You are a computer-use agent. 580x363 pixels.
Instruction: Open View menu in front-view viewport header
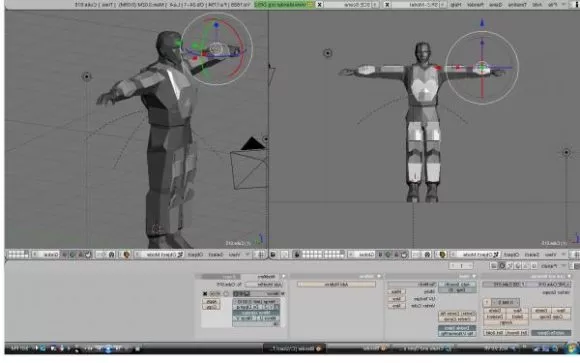pyautogui.click(x=550, y=255)
